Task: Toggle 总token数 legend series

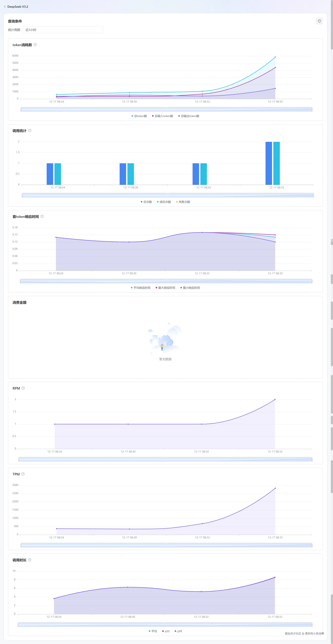Action: [140, 116]
